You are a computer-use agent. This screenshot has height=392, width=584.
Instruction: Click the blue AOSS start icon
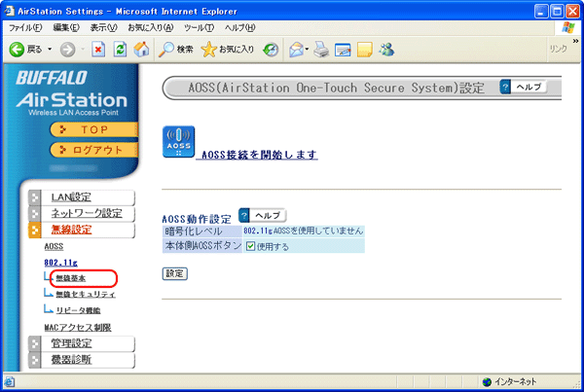(177, 141)
